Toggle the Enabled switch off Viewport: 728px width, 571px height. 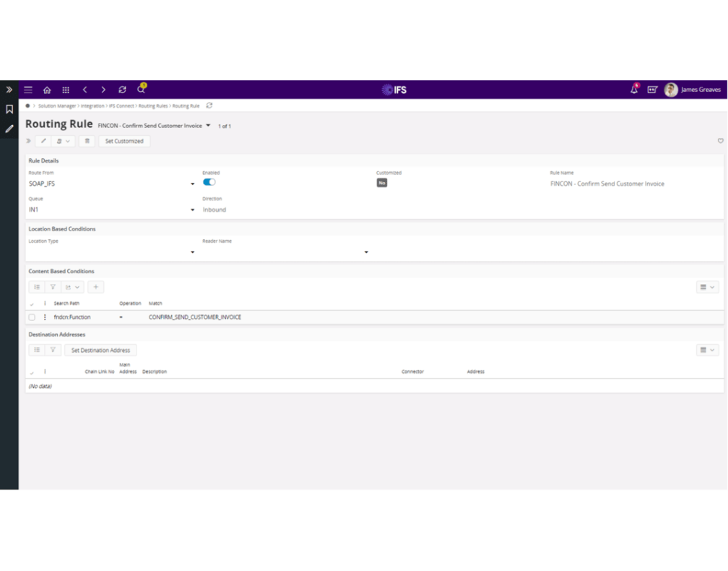pyautogui.click(x=210, y=183)
